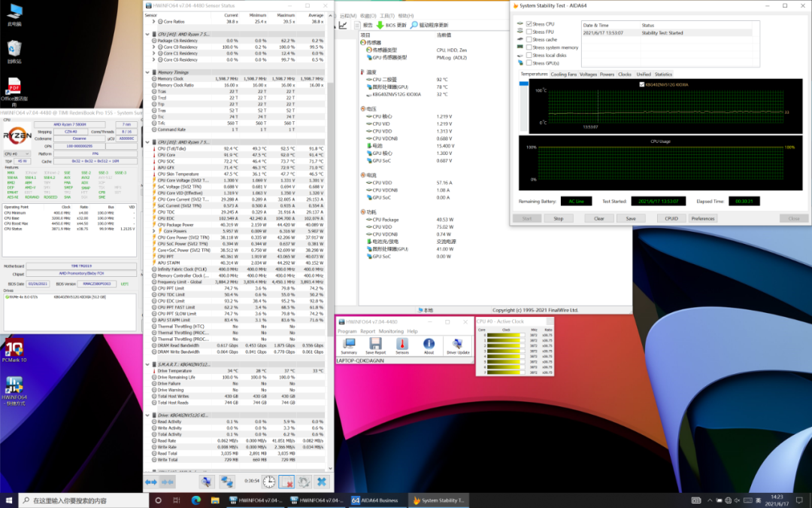Click the blue X icon in sensor toolbar

321,482
